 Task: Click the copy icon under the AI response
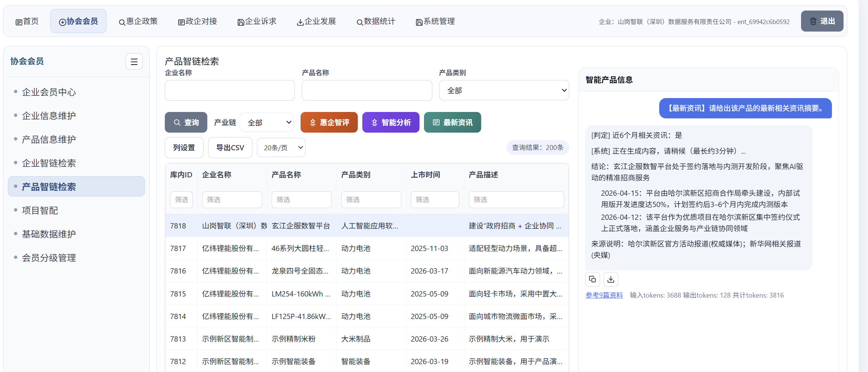(x=593, y=279)
